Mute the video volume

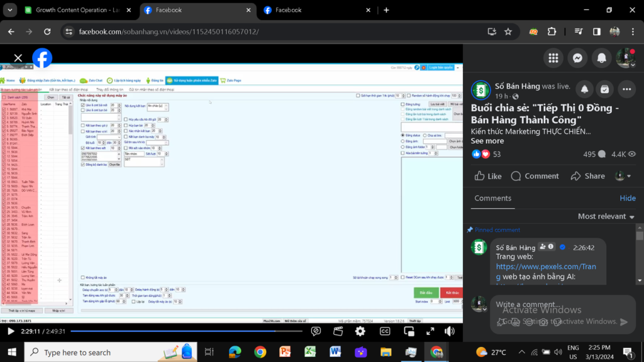pos(450,331)
